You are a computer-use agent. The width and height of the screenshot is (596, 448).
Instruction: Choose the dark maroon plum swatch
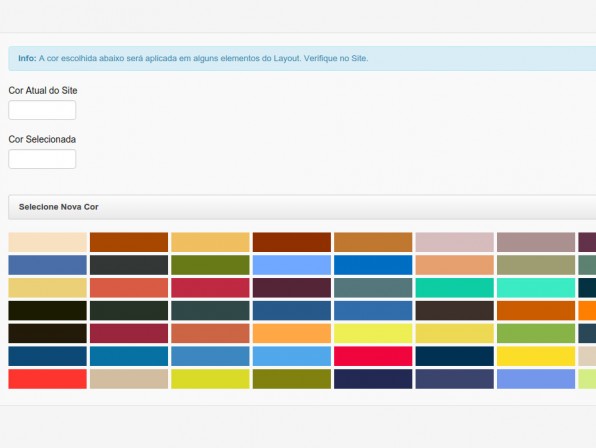pyautogui.click(x=292, y=288)
